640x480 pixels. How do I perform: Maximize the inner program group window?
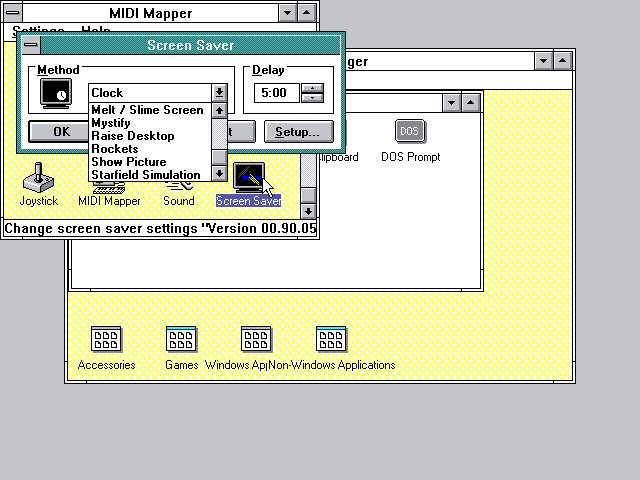[471, 103]
